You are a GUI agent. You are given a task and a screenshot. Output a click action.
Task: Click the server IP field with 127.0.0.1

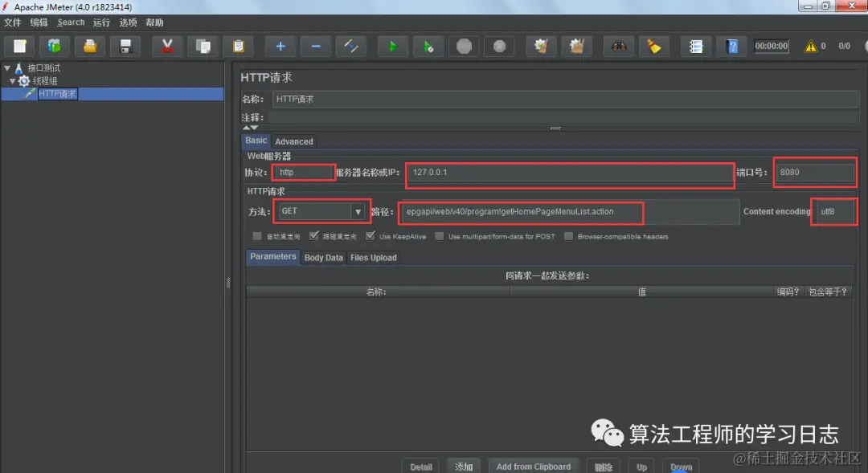point(570,172)
